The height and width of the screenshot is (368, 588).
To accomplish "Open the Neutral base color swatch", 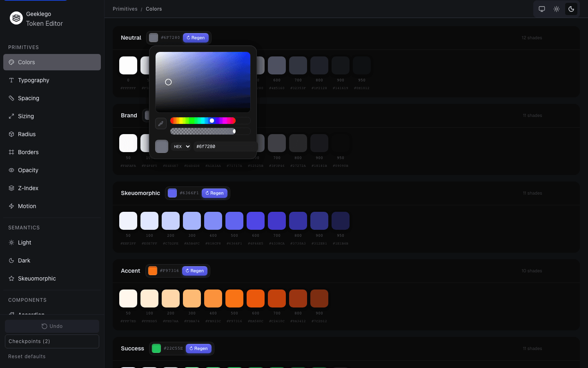I will coord(154,38).
